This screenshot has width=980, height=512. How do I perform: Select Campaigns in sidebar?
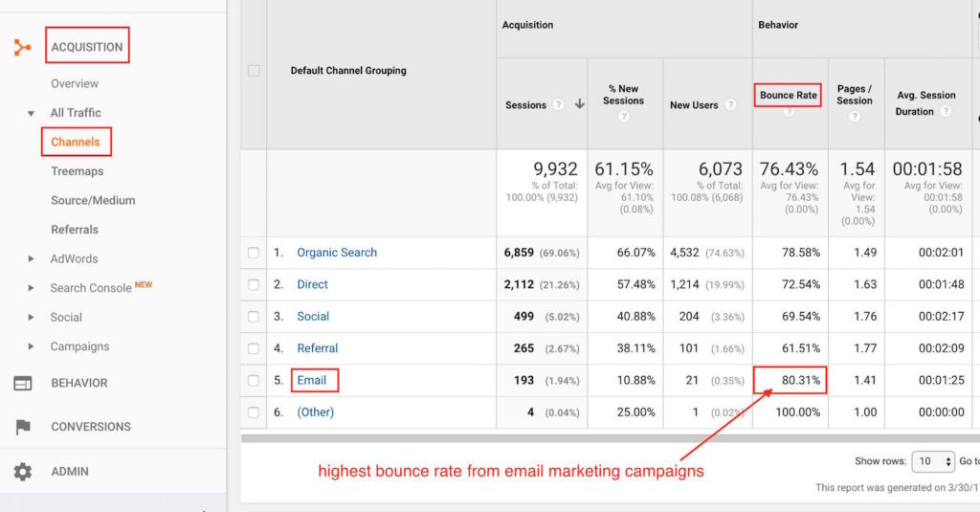coord(80,346)
